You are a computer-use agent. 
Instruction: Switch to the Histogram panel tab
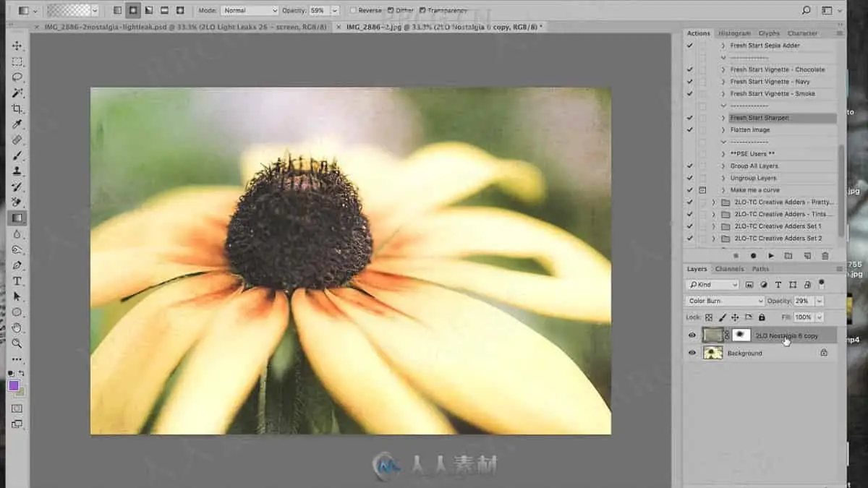click(x=734, y=33)
